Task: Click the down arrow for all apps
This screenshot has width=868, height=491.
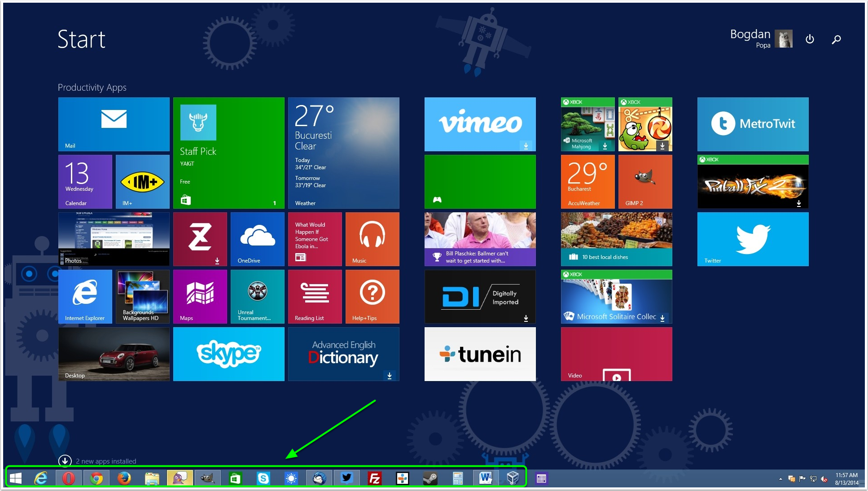Action: click(x=65, y=460)
